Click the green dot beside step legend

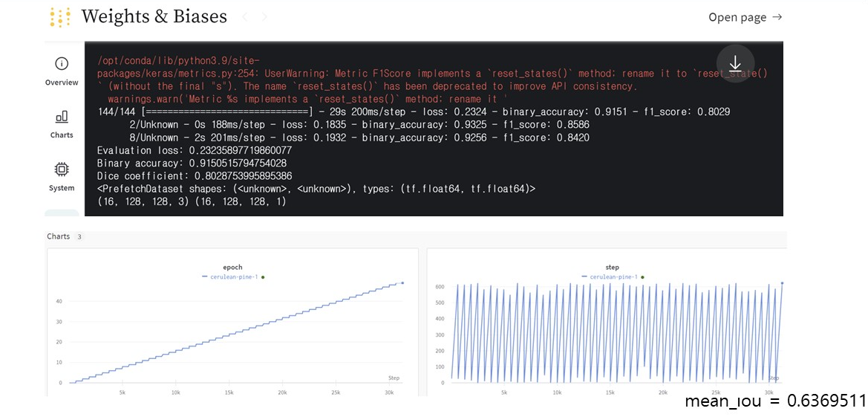tap(642, 277)
